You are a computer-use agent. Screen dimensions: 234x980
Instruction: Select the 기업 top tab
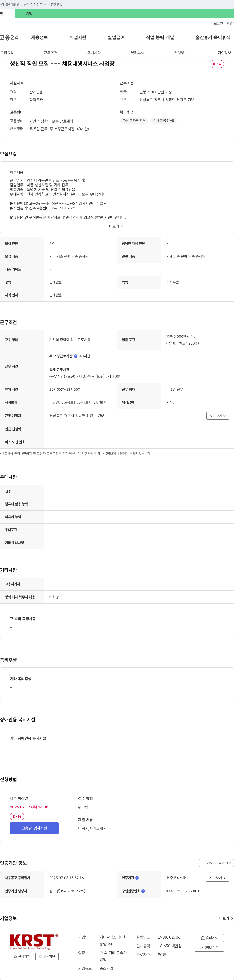coord(29,14)
